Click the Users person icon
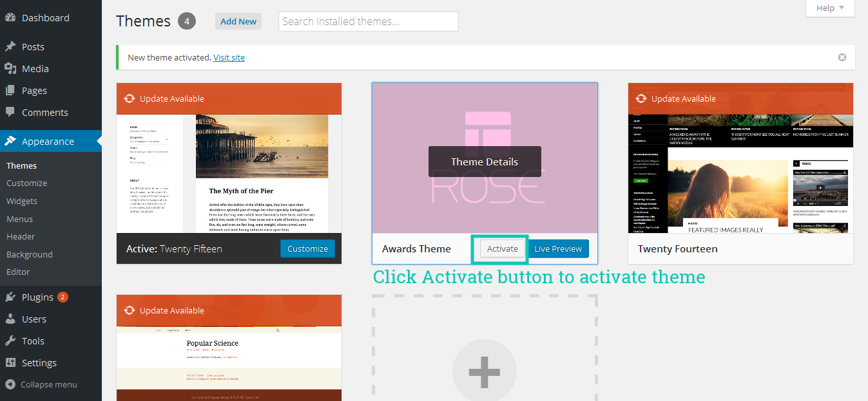The height and width of the screenshot is (401, 868). coord(10,319)
